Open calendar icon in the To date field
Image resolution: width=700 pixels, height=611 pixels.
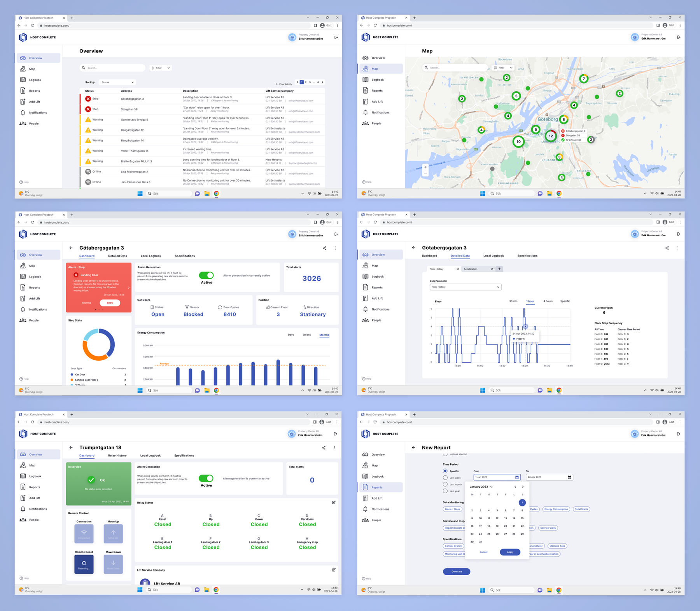tap(569, 477)
